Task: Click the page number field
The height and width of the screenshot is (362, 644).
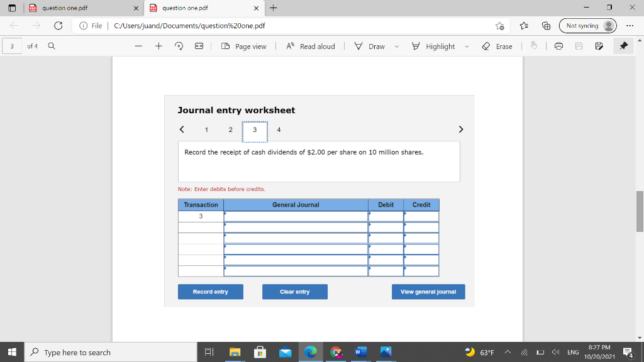Action: pos(12,46)
